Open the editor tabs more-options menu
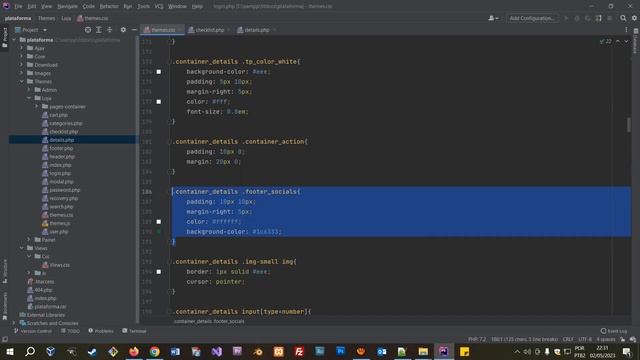The height and width of the screenshot is (360, 640). pyautogui.click(x=626, y=30)
